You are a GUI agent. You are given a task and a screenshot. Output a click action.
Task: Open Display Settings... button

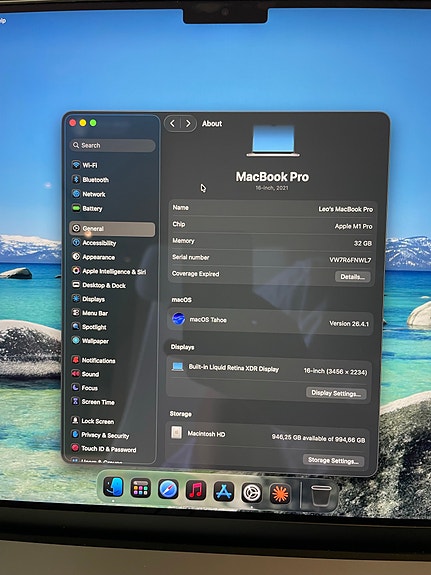coord(336,393)
